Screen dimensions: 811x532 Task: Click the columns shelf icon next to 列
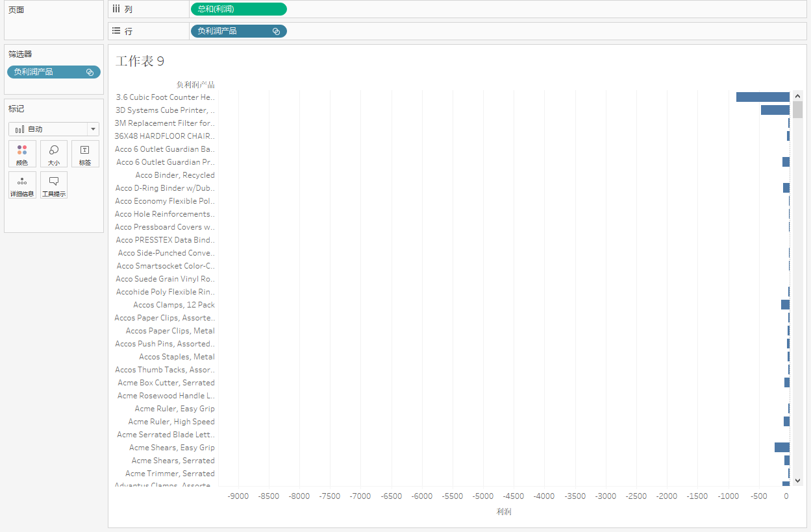(x=116, y=9)
